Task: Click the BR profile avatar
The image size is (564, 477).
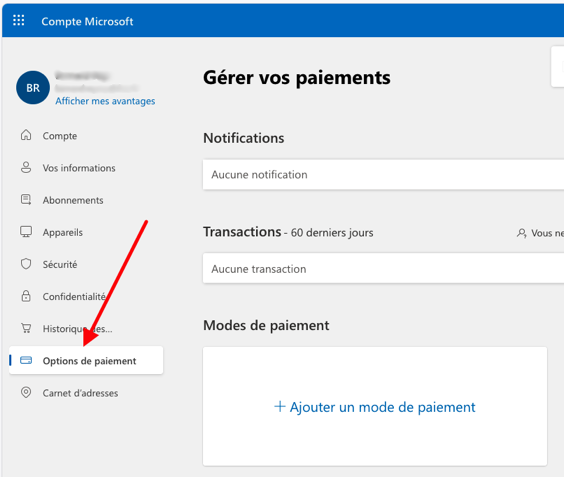Action: (x=33, y=87)
